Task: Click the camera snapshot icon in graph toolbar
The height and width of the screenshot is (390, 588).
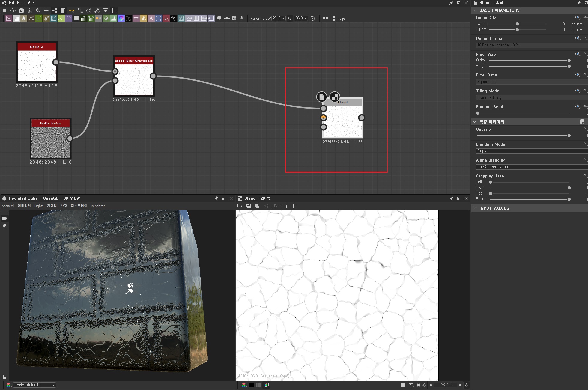Action: 21,10
